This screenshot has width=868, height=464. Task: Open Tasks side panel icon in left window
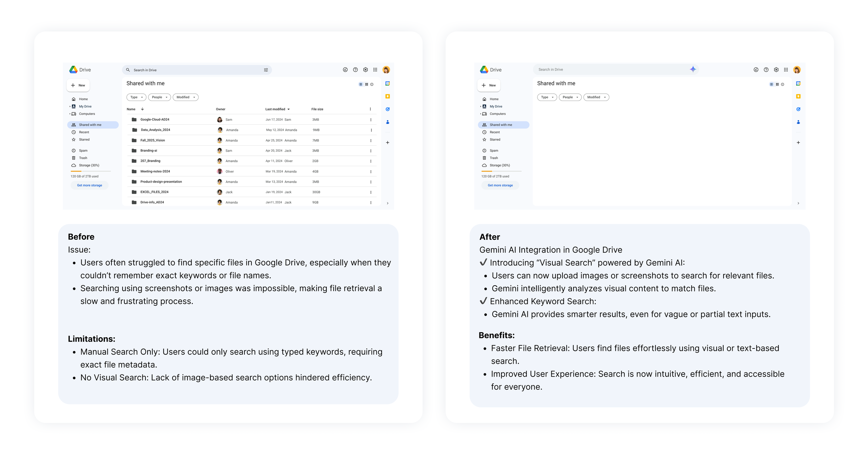(387, 109)
